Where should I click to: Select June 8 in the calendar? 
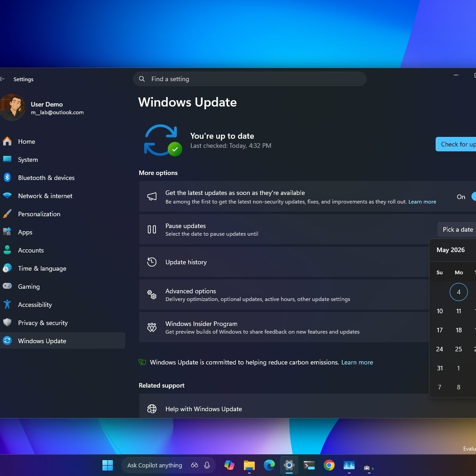point(458,387)
